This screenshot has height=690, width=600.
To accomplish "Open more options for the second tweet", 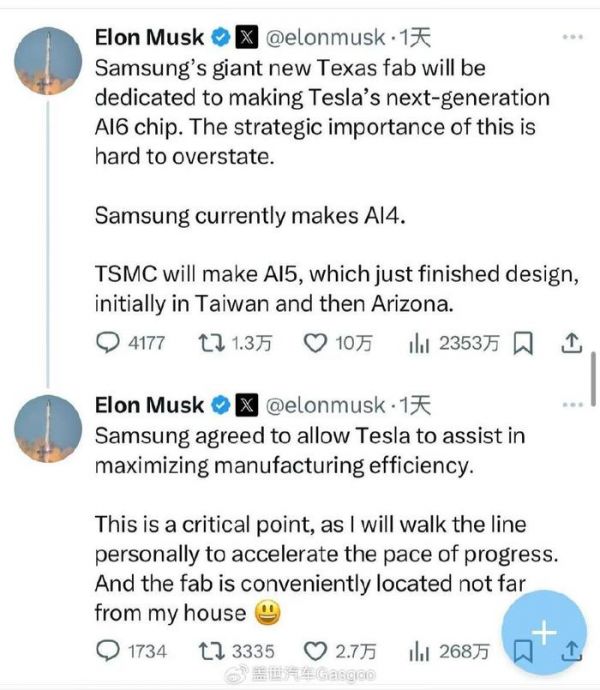I will coord(572,404).
